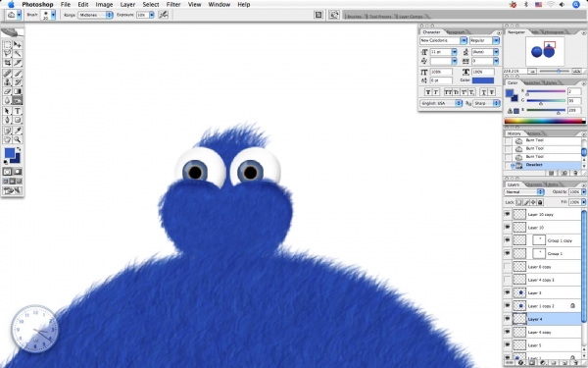Show the hidden Layer 6 copy
Screen dimensions: 588x368
pos(508,267)
